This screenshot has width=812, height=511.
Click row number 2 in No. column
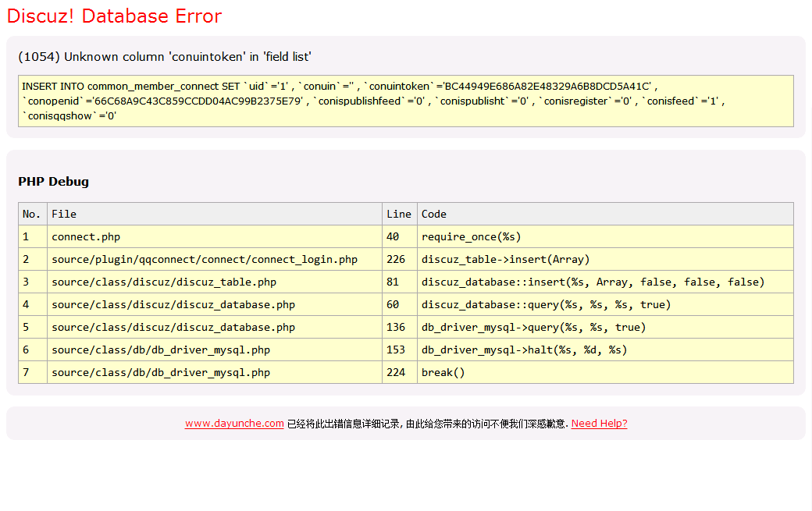(33, 260)
